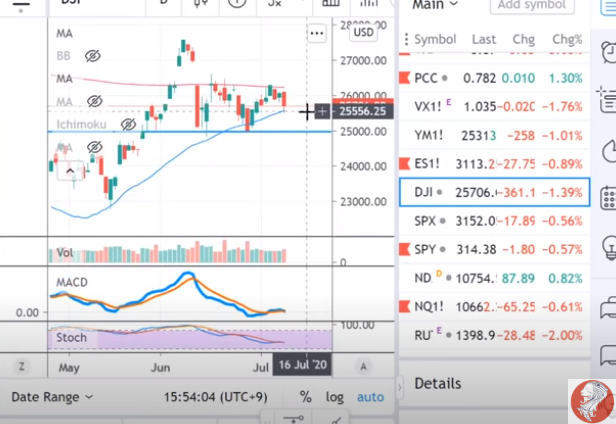This screenshot has height=424, width=616.
Task: Open the Date Range dropdown
Action: click(52, 397)
